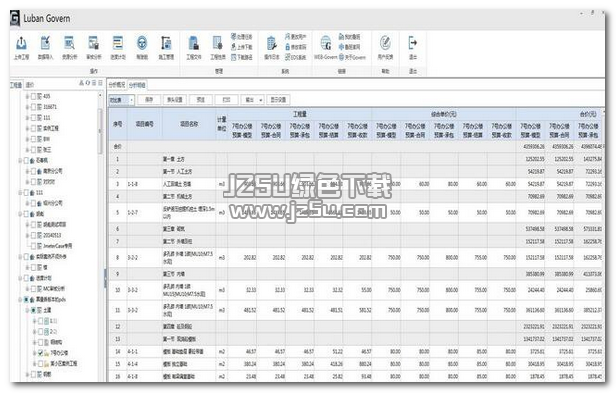
Task: Toggle the checkbox for the 土建 tree node
Action: (x=33, y=310)
